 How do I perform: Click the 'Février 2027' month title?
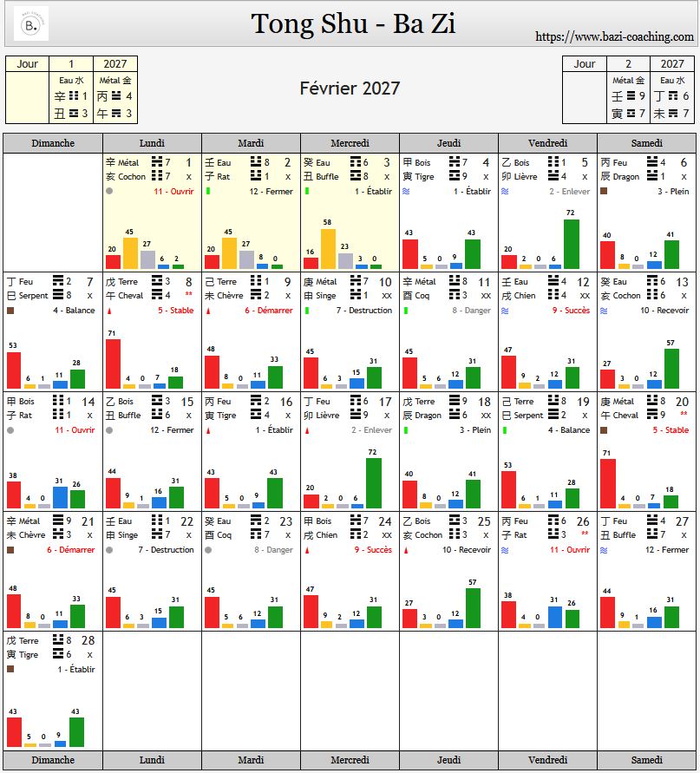click(350, 88)
